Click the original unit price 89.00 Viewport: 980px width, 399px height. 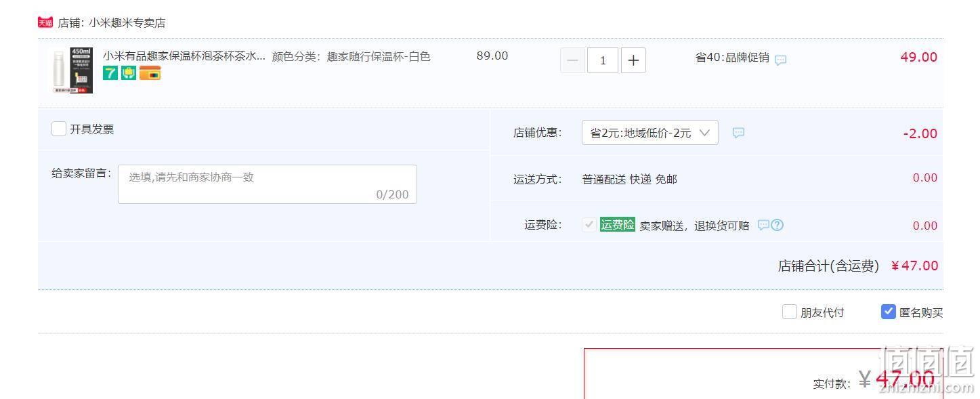(x=492, y=56)
